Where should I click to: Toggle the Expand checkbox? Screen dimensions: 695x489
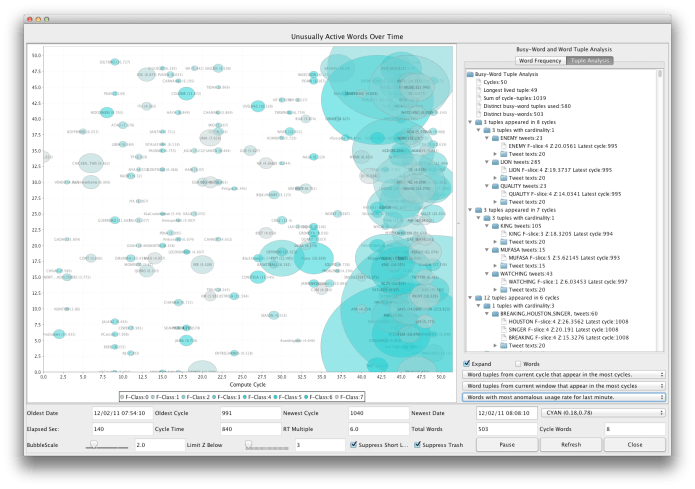(467, 363)
